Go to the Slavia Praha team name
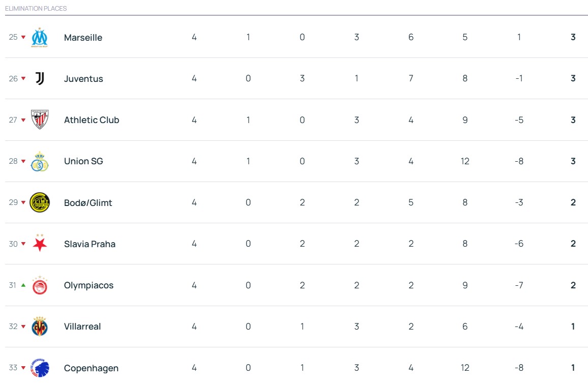The width and height of the screenshot is (588, 386). [90, 244]
